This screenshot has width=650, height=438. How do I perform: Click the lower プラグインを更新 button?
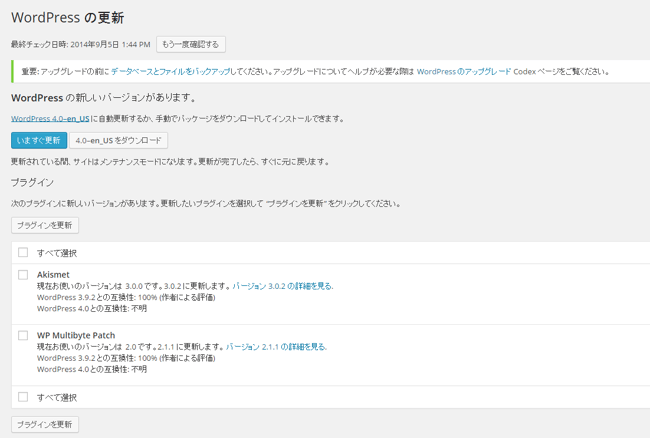45,424
